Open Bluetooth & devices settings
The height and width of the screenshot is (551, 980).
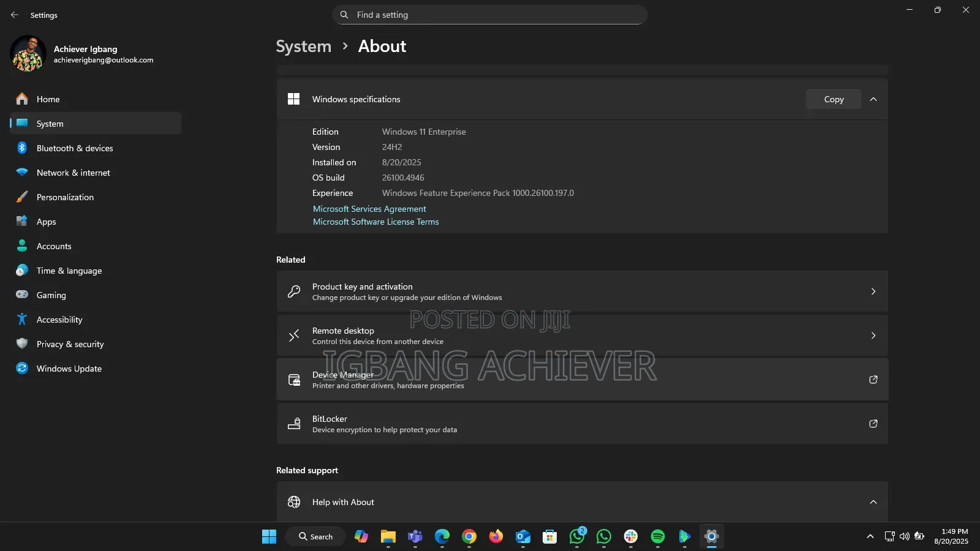96,148
